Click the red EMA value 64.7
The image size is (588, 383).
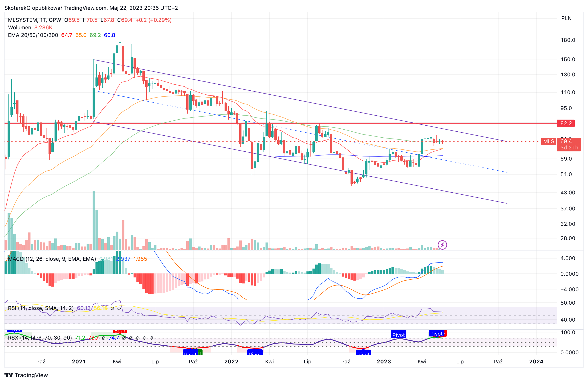tap(67, 35)
